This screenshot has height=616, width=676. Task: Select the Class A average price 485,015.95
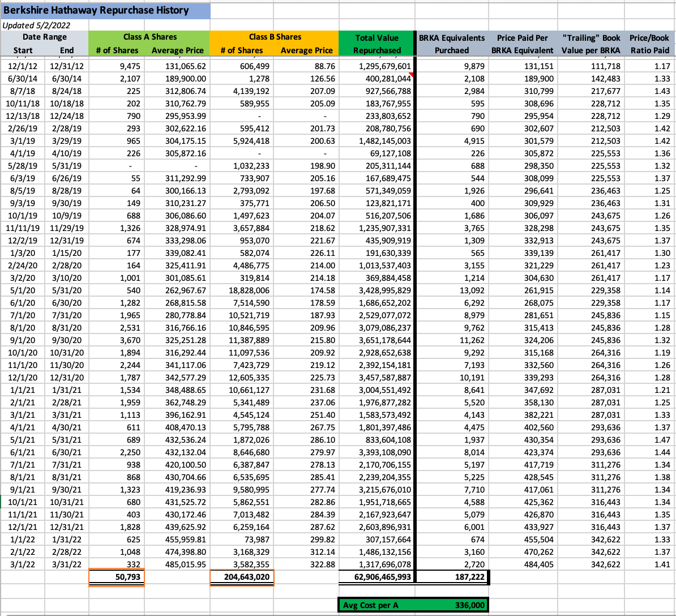click(178, 564)
